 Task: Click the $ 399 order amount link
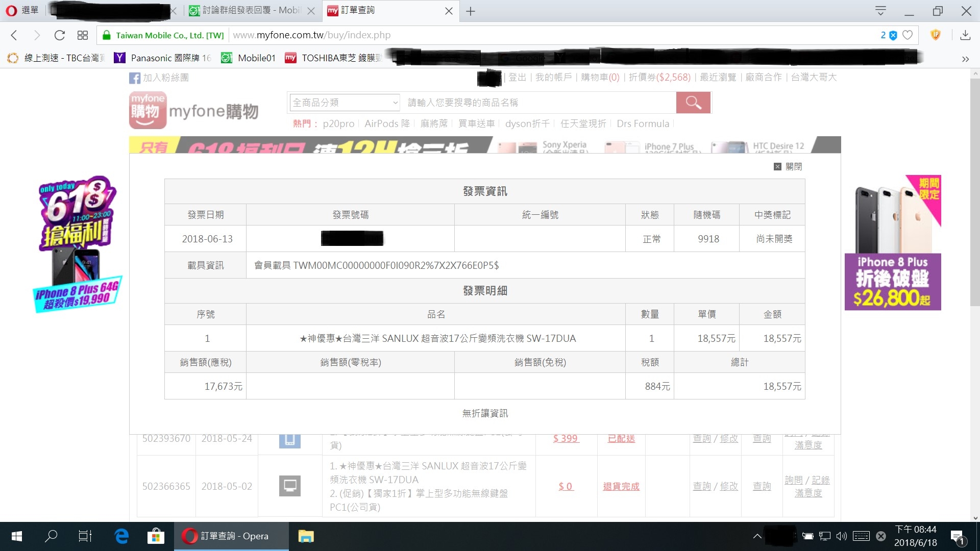click(566, 438)
